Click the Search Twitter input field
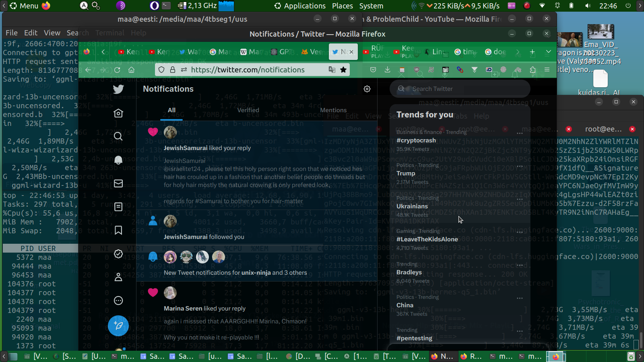644x362 pixels. tap(460, 89)
